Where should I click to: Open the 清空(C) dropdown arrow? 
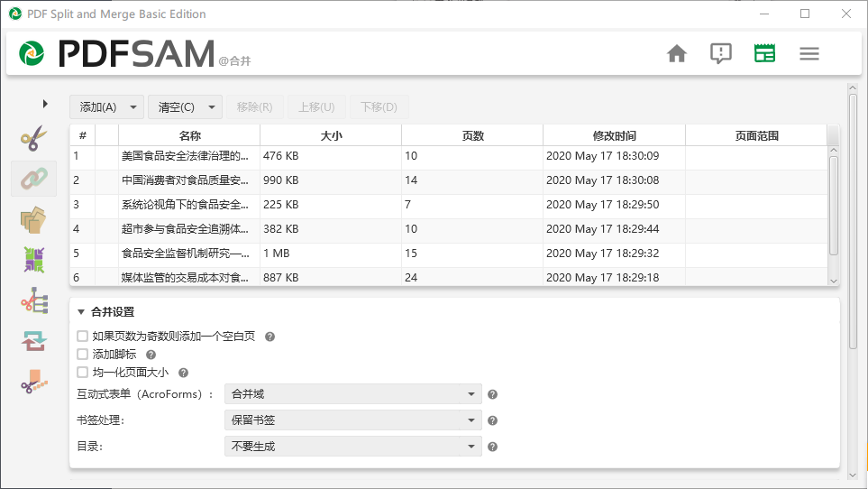[212, 107]
